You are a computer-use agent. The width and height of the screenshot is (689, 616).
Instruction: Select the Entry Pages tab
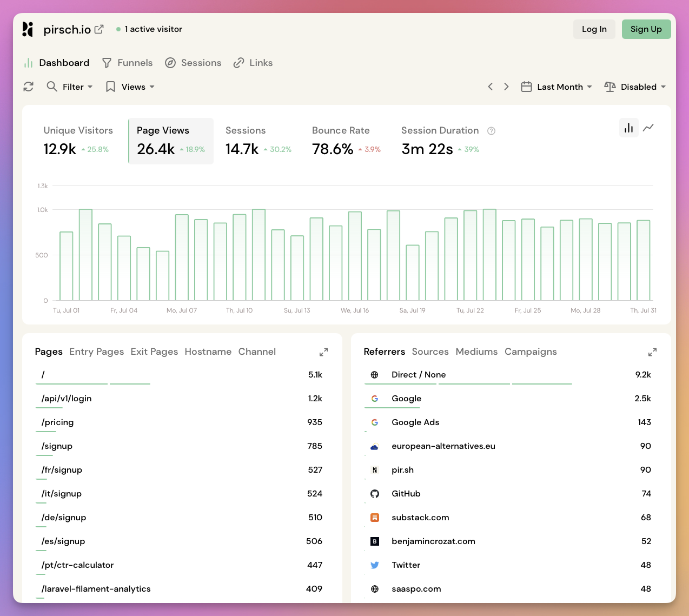coord(96,352)
